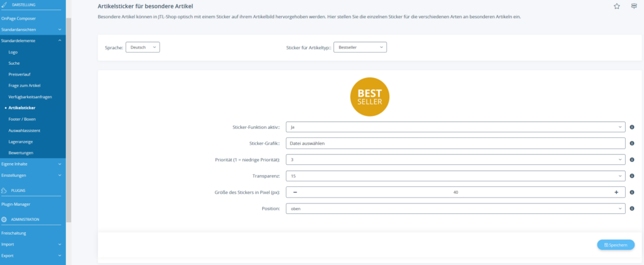Open the Sticker für Artikeltyp dropdown
Screen dimensions: 644x265
(x=360, y=47)
